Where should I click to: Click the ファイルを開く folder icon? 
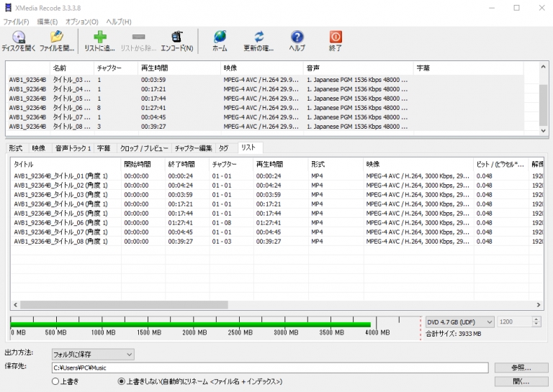[57, 37]
